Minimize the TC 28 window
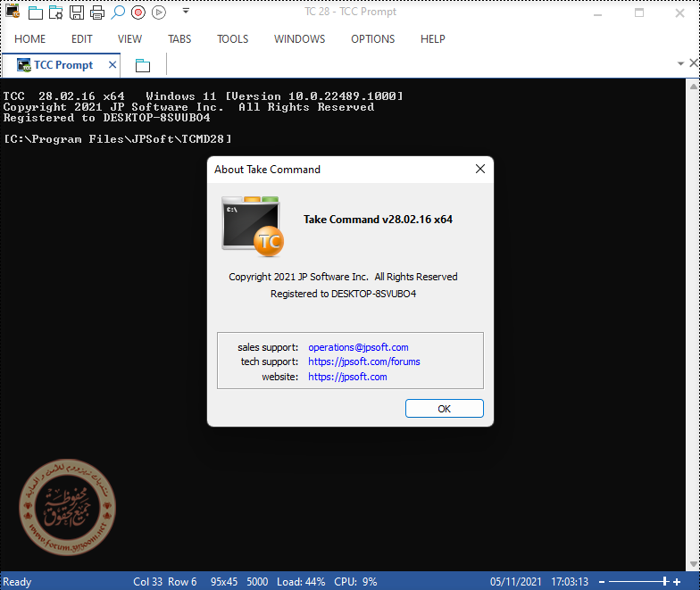The height and width of the screenshot is (590, 700). click(x=598, y=13)
